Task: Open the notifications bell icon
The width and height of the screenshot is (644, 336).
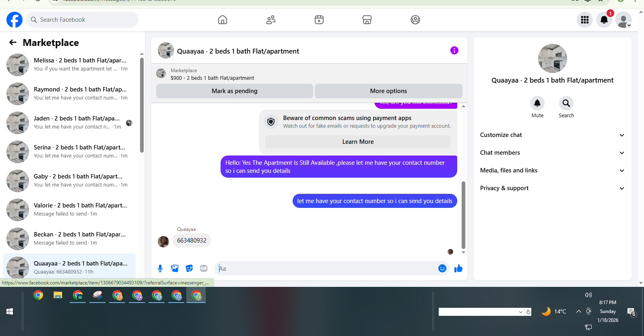Action: click(604, 20)
